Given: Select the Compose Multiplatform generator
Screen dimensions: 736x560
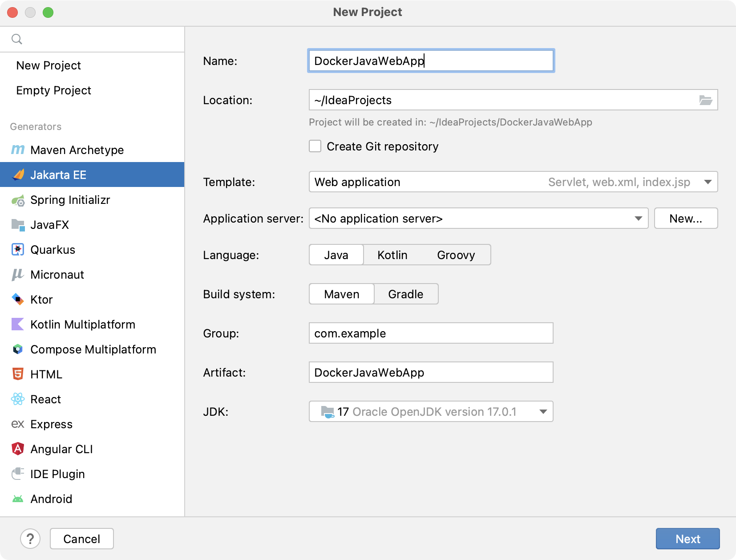Looking at the screenshot, I should (x=93, y=349).
